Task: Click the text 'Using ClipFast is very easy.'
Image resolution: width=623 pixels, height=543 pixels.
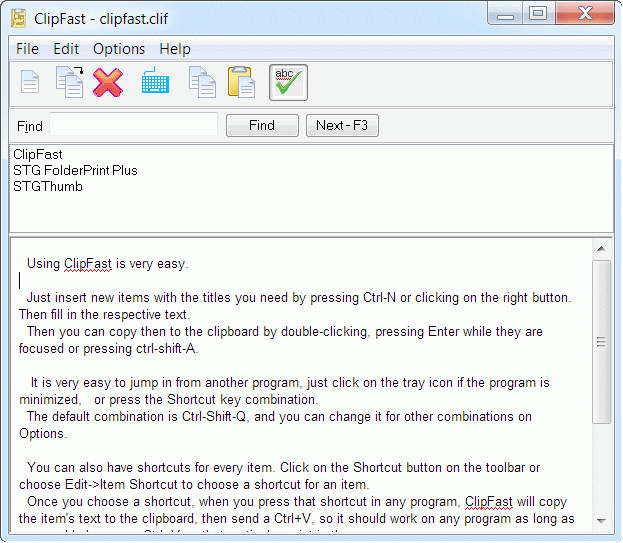Action: pos(107,264)
